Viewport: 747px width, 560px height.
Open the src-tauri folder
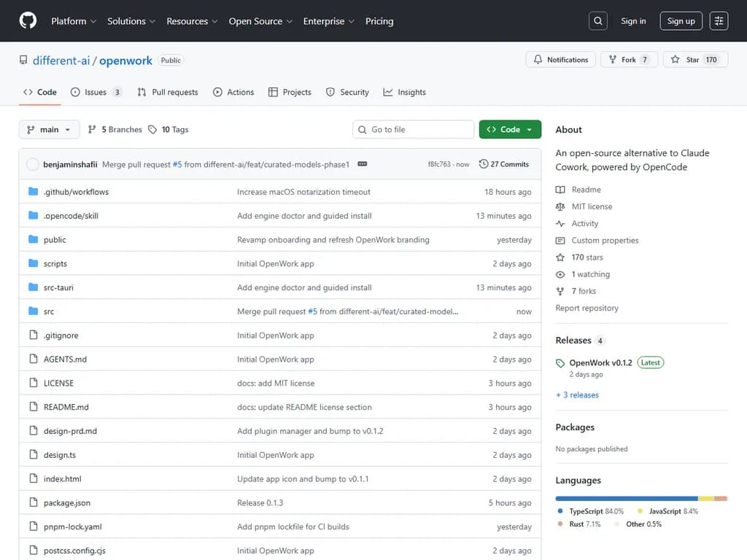click(x=58, y=287)
